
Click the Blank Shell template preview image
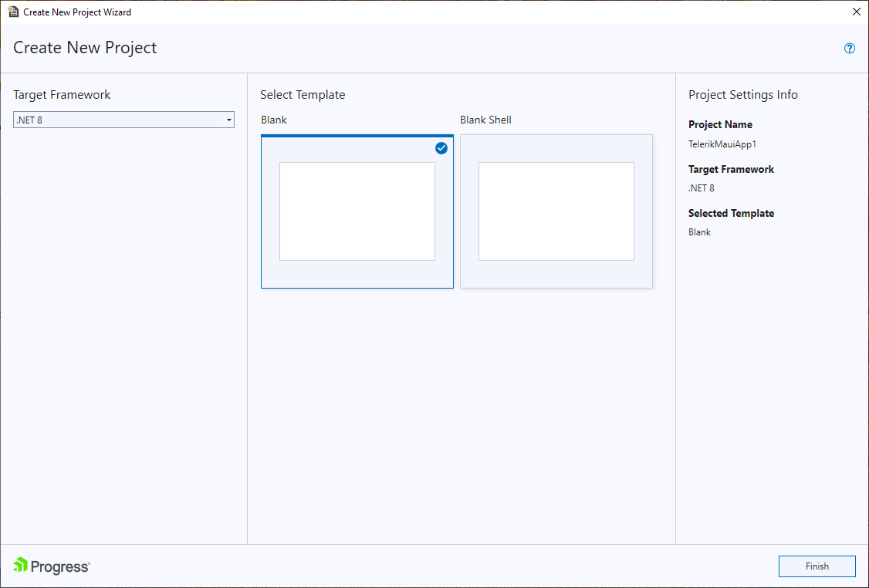[556, 211]
